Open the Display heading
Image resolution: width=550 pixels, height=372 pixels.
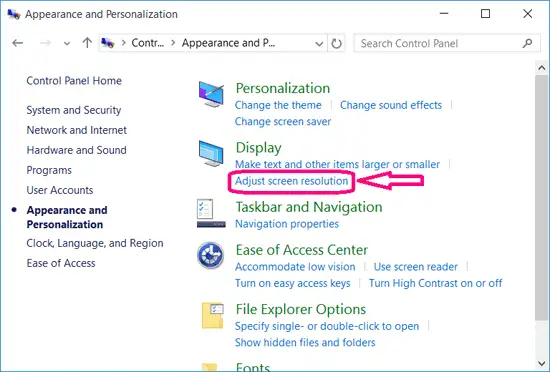click(x=259, y=148)
